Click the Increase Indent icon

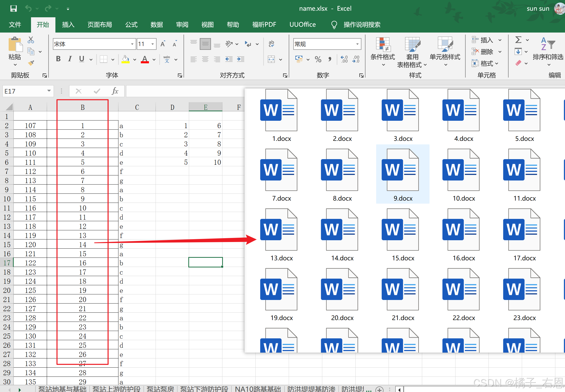pyautogui.click(x=240, y=59)
